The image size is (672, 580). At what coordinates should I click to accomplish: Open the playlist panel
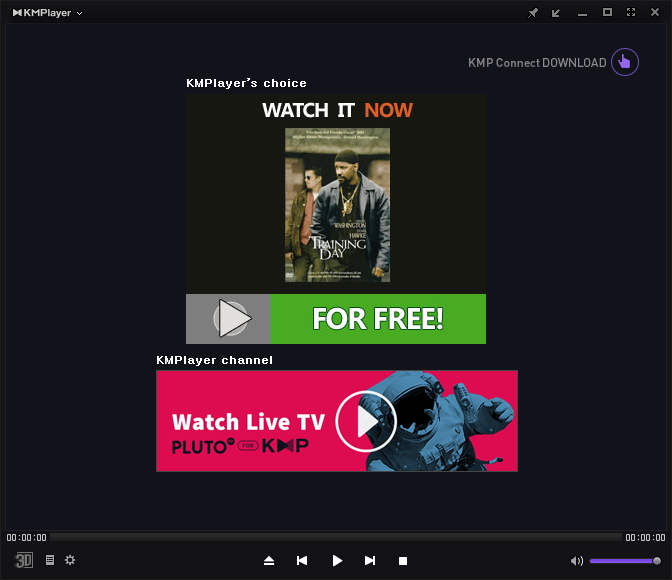[x=50, y=560]
